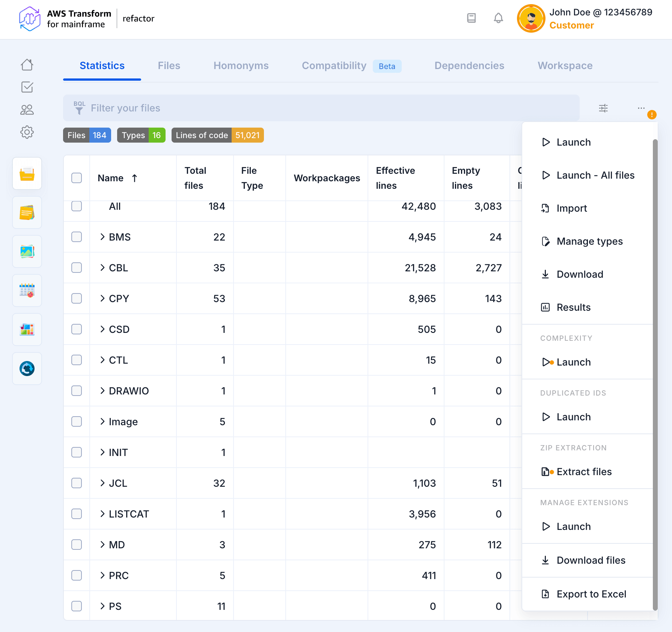Screen dimensions: 672x632
Task: Select Manage types from the menu
Action: [x=589, y=241]
